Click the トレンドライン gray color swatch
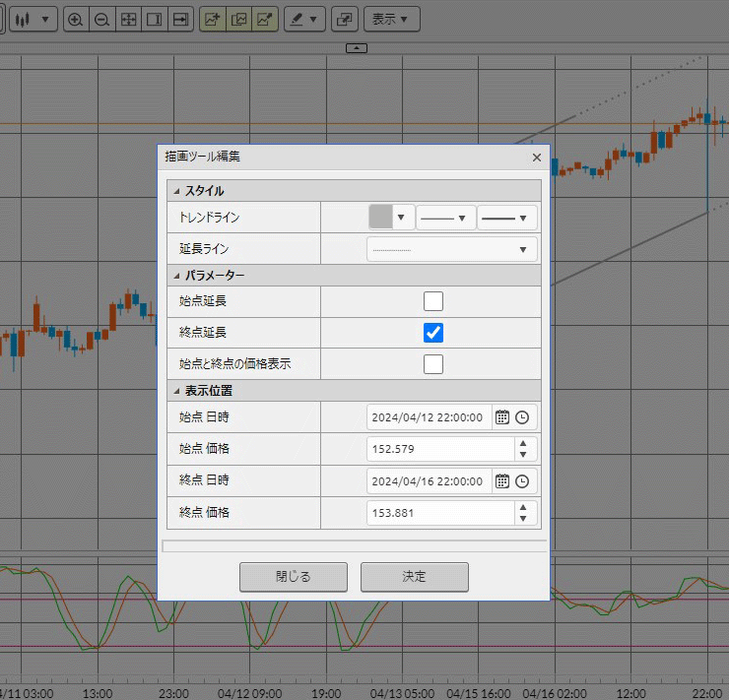This screenshot has width=729, height=700. click(381, 217)
